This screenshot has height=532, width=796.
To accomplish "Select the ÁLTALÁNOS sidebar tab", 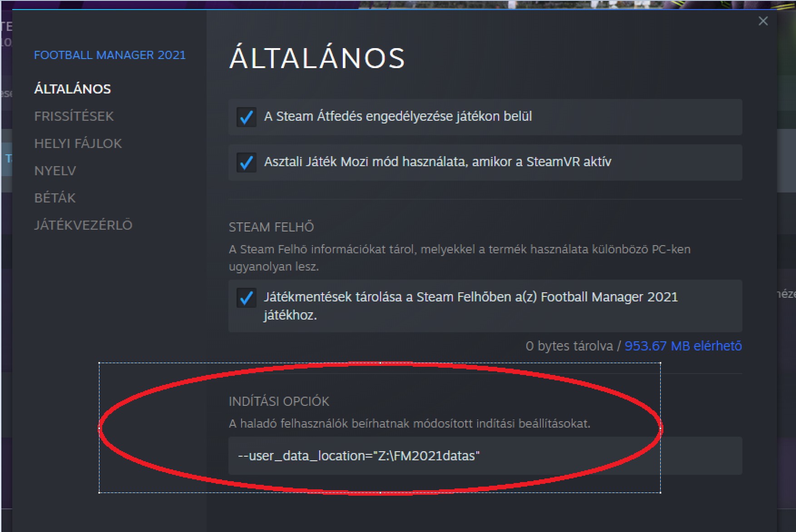I will tap(73, 89).
